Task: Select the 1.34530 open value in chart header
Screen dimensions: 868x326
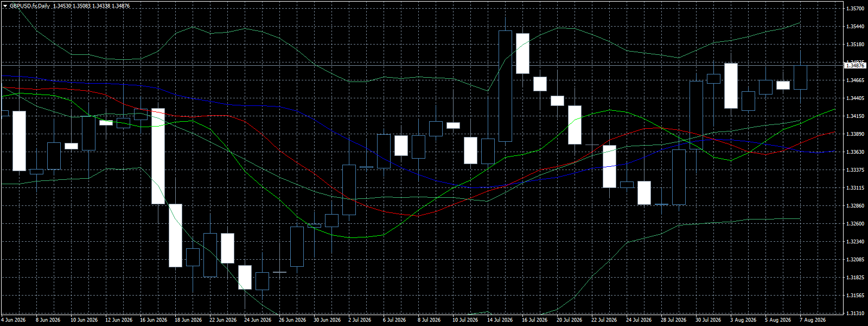Action: tap(62, 5)
